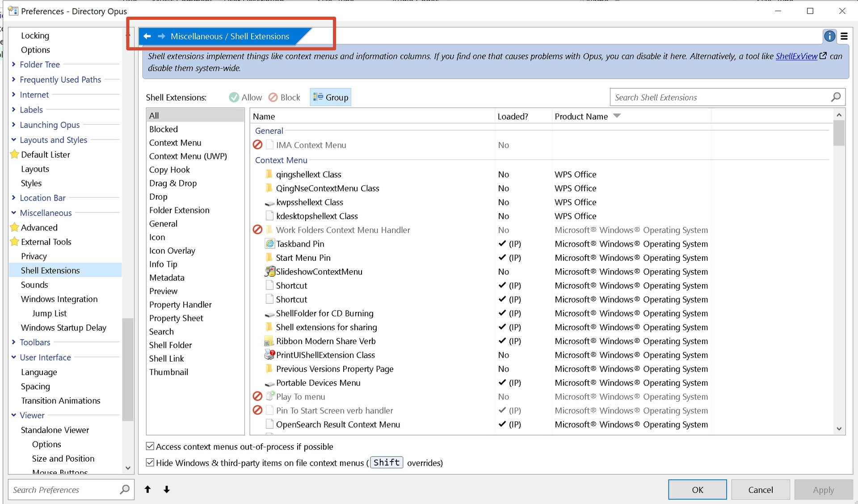Expand the Toolbars section
This screenshot has height=504, width=858.
tap(13, 342)
